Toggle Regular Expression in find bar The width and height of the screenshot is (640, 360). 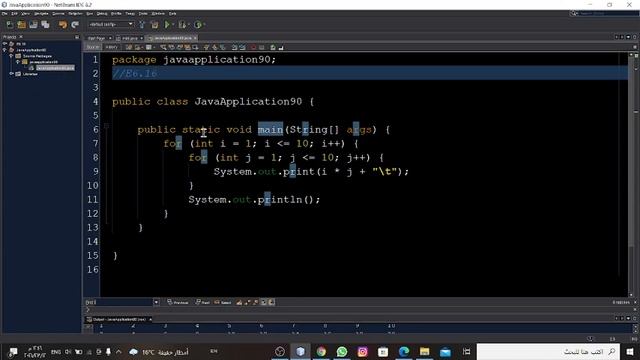[x=256, y=302]
